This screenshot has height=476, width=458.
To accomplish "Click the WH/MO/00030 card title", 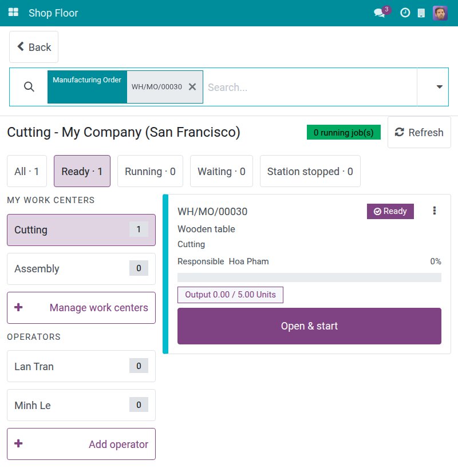I will pos(212,211).
